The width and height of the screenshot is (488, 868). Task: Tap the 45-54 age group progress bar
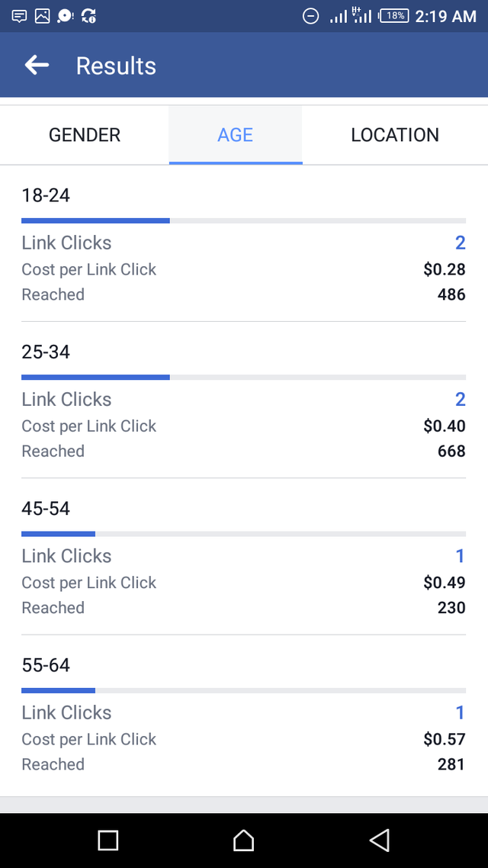pyautogui.click(x=243, y=534)
